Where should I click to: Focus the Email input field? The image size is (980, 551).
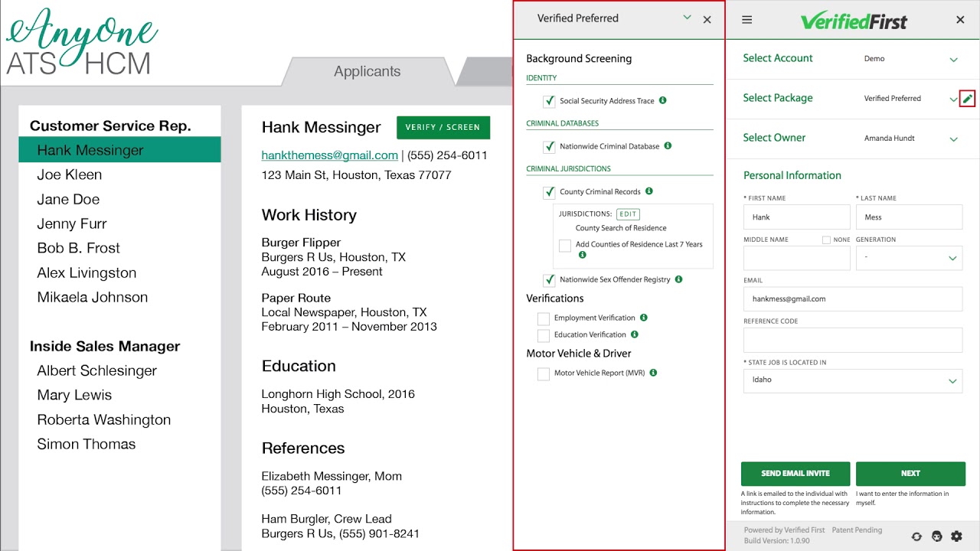coord(853,299)
